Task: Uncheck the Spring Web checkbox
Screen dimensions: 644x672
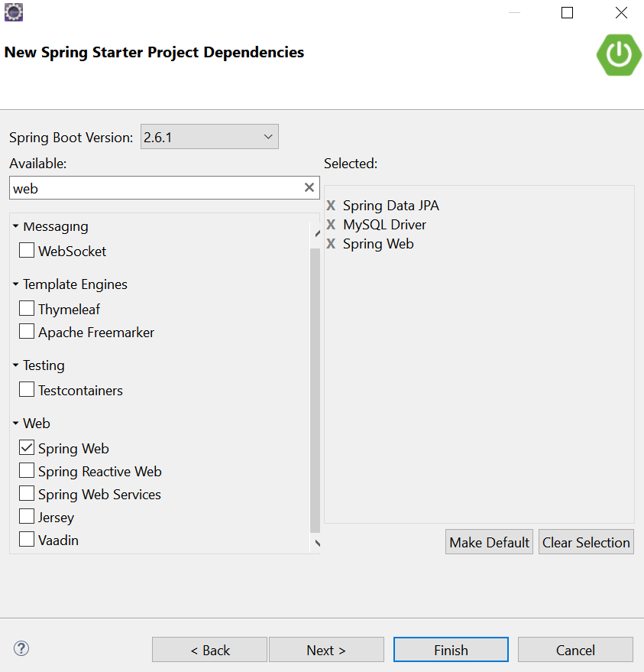Action: coord(27,447)
